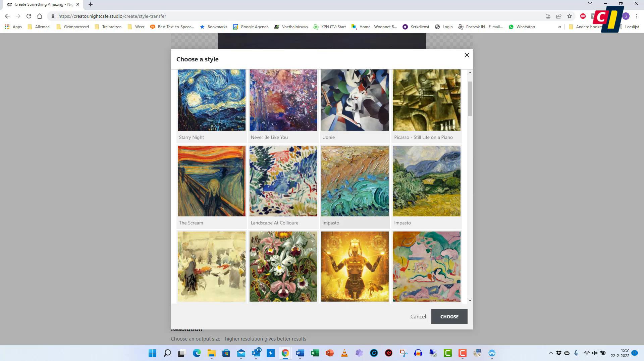The height and width of the screenshot is (361, 644).
Task: Switch to Word on the taskbar
Action: point(300,353)
